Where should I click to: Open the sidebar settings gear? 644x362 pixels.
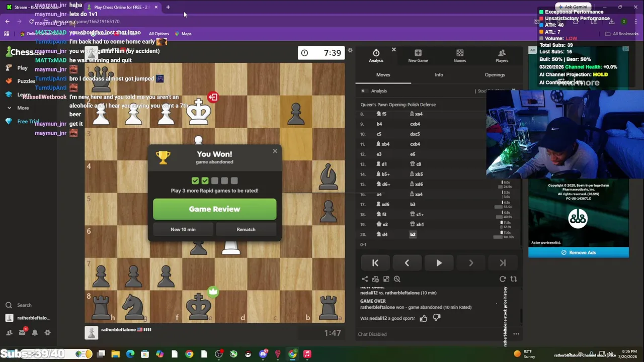47,332
